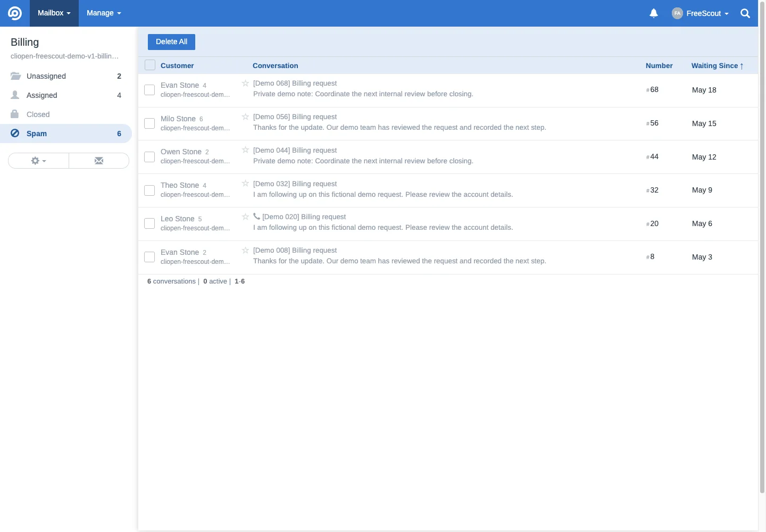
Task: Open the notifications bell
Action: pyautogui.click(x=654, y=13)
